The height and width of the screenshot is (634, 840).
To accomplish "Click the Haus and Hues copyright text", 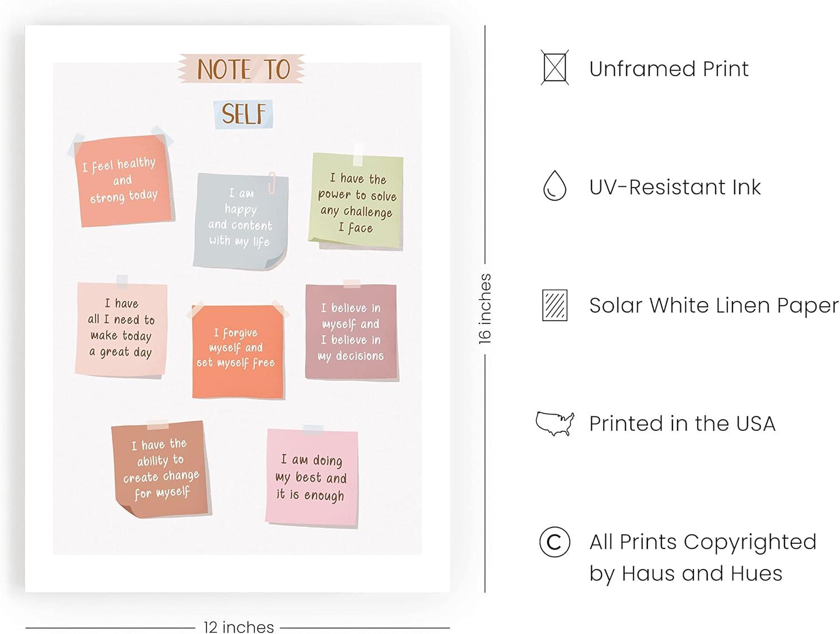I will tap(702, 557).
